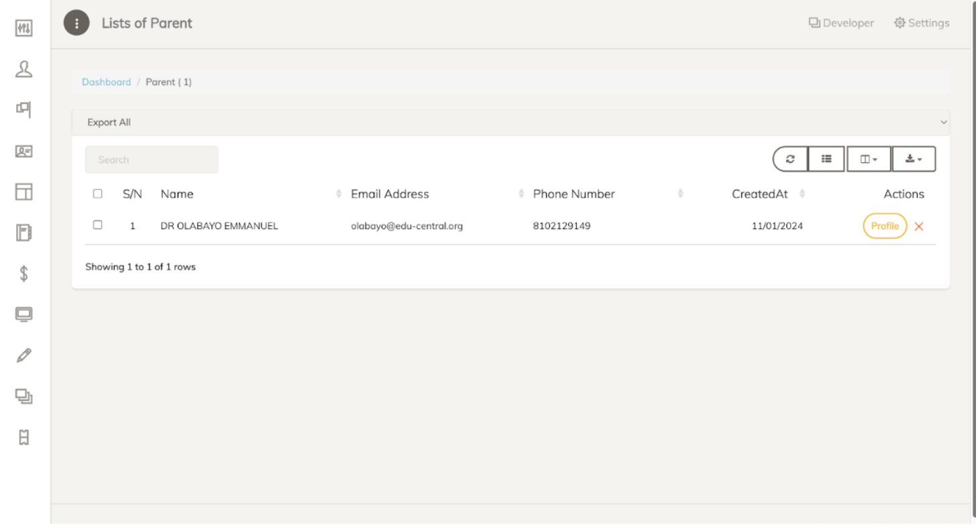This screenshot has width=980, height=525.
Task: Click inside the Search input field
Action: pyautogui.click(x=152, y=160)
